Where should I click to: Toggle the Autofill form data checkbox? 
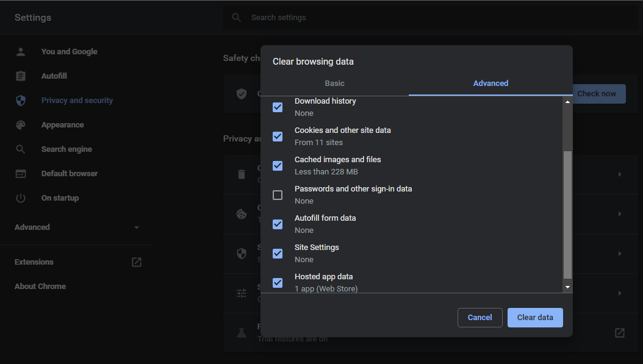tap(278, 224)
